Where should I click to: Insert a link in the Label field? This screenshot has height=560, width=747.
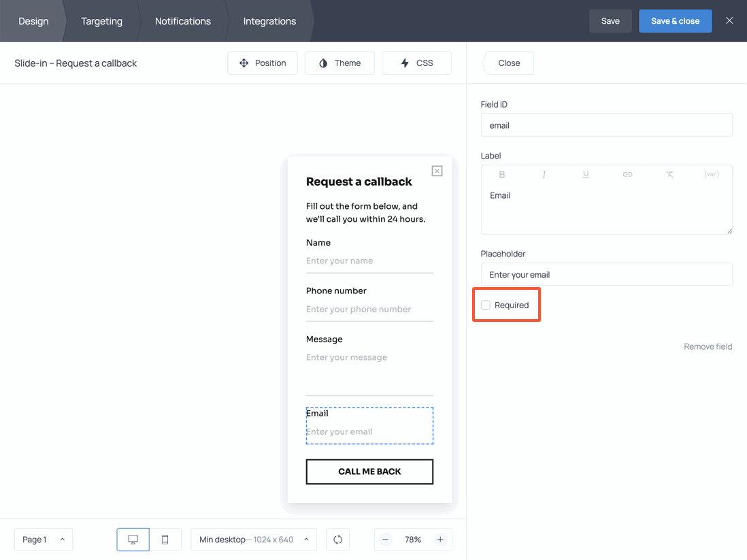click(x=627, y=174)
